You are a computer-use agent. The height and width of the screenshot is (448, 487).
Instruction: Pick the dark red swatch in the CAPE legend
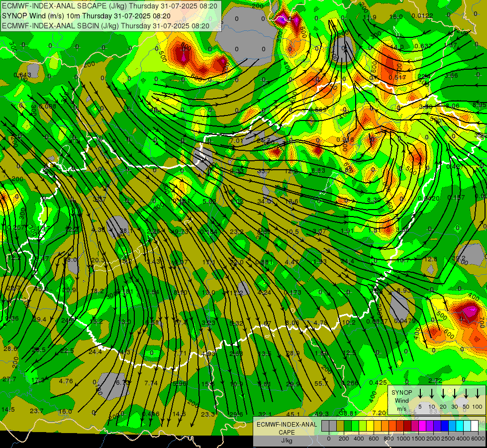pos(407,426)
